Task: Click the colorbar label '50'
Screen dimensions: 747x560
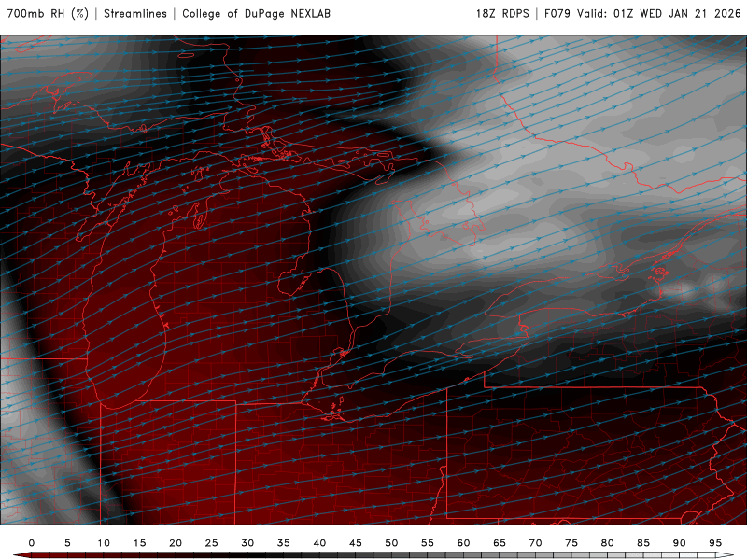Action: [391, 543]
